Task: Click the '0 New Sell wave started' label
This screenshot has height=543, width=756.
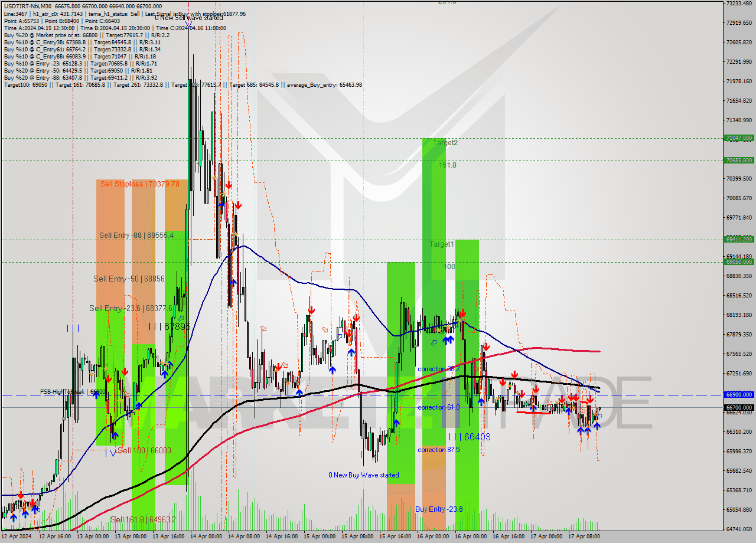Action: tap(189, 18)
